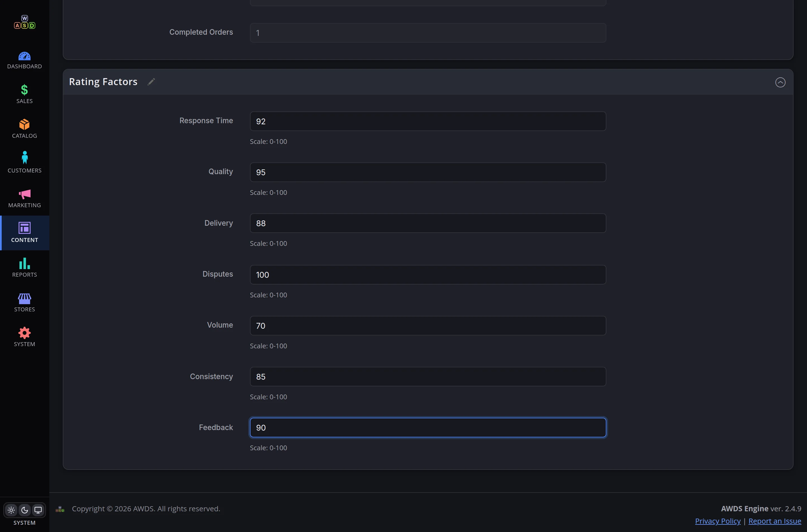The image size is (807, 532).
Task: Go to the Catalog section
Action: 24,129
